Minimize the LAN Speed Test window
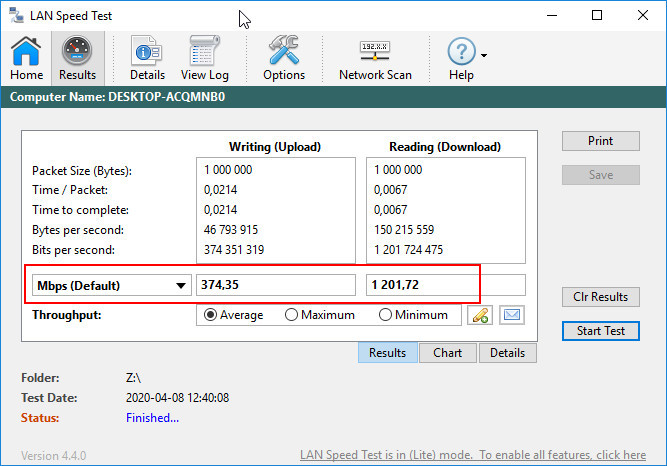667x466 pixels. coord(552,15)
